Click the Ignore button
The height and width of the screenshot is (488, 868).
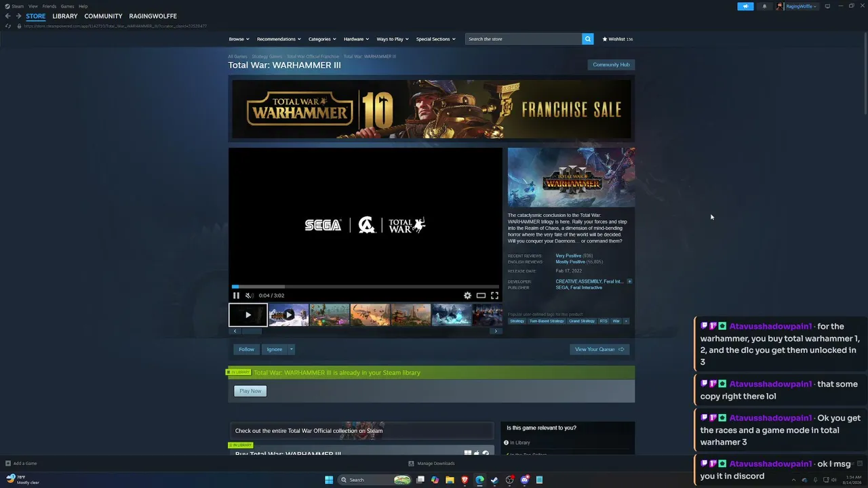275,349
